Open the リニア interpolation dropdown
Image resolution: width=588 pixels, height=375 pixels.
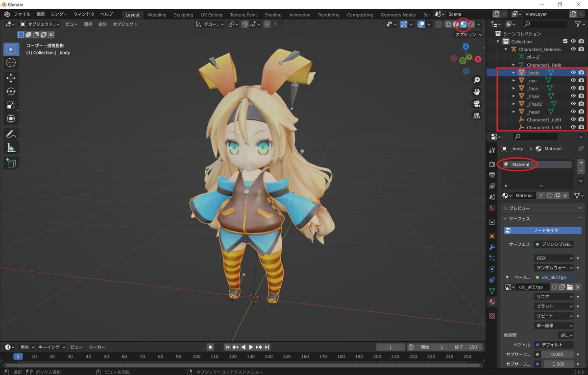coord(554,297)
